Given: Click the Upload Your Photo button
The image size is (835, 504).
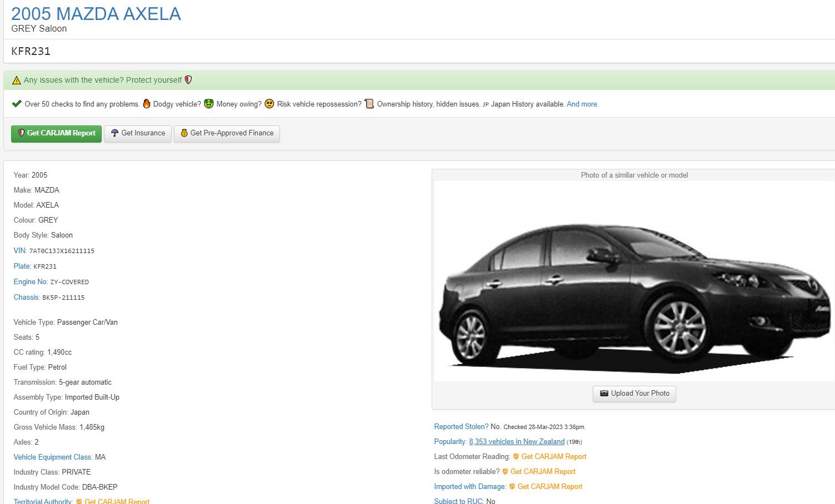Looking at the screenshot, I should pos(634,394).
